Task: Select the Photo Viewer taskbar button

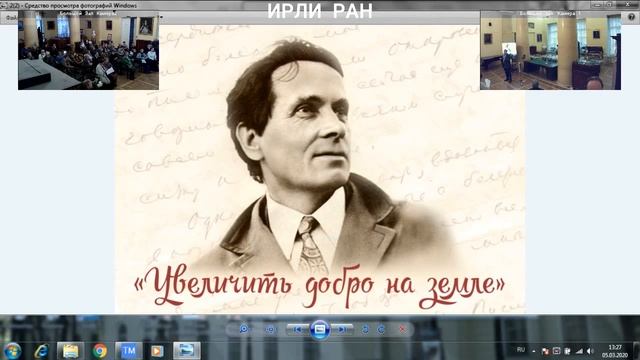Action: click(187, 351)
